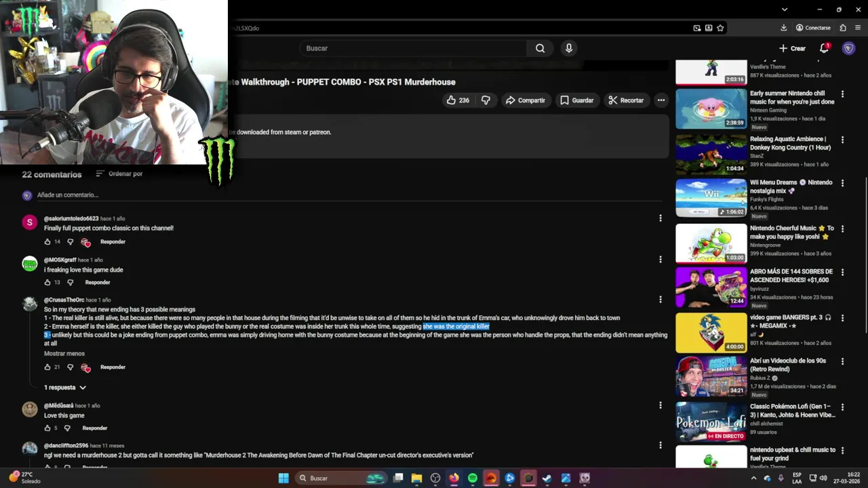The image size is (868, 488).
Task: Open options for 'Wii Menu Dreams' video
Action: [x=842, y=183]
